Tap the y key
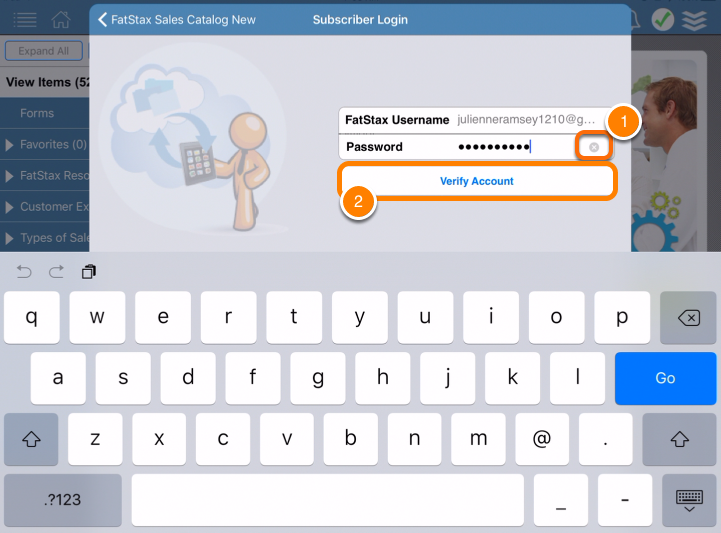The width and height of the screenshot is (721, 533). [x=360, y=317]
